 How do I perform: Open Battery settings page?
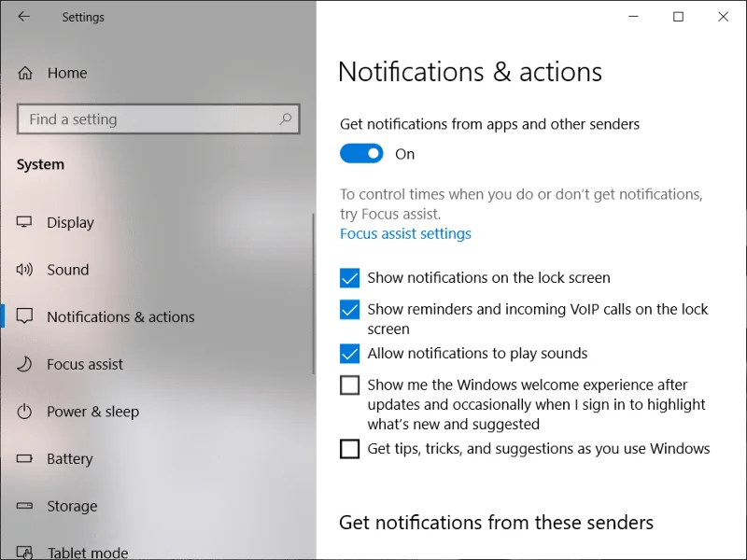point(69,458)
